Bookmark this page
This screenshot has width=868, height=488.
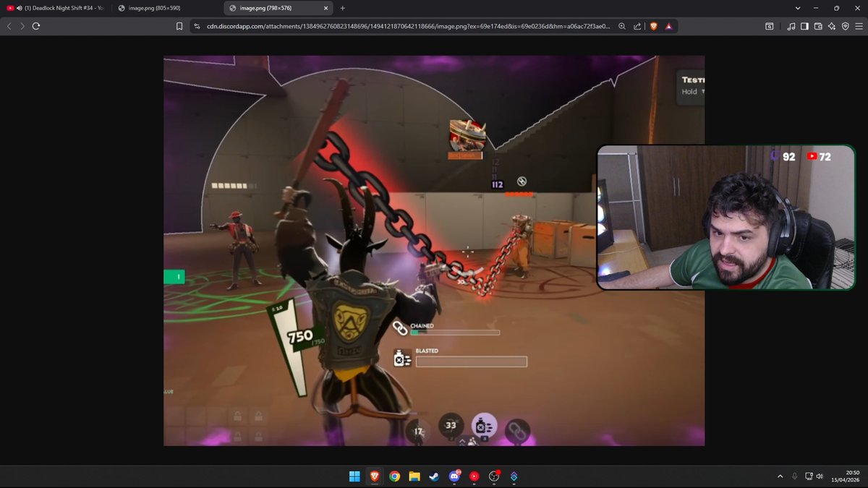click(x=179, y=26)
